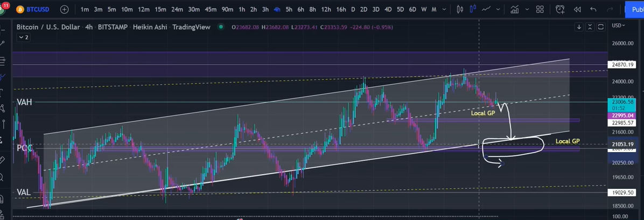Viewport: 644px width, 220px height.
Task: Maximize the chart pane icon
Action: (x=601, y=27)
